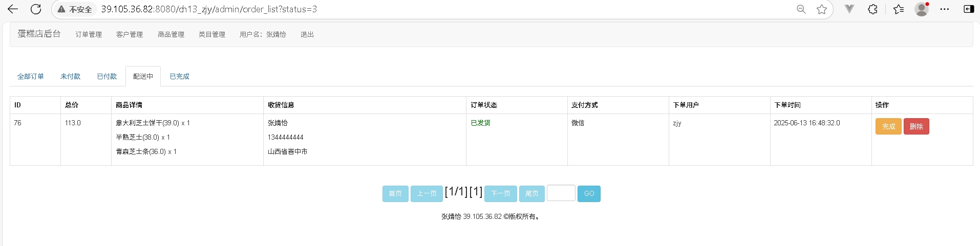Open 订单管理 in the navigation bar

89,34
